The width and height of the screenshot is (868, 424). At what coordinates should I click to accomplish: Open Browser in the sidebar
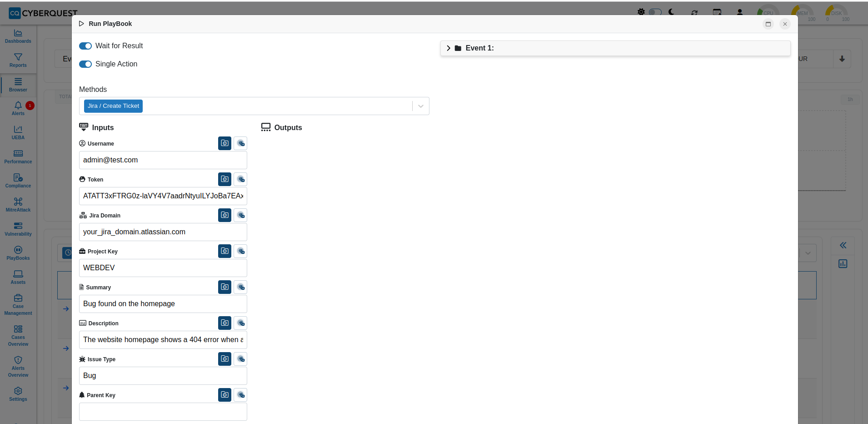tap(18, 85)
